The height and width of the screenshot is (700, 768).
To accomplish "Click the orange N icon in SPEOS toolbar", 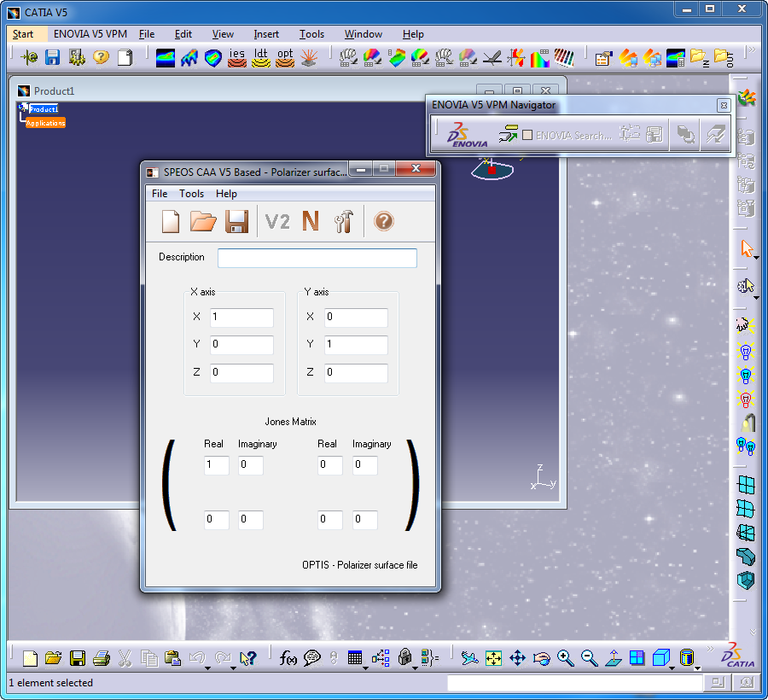I will pos(311,221).
